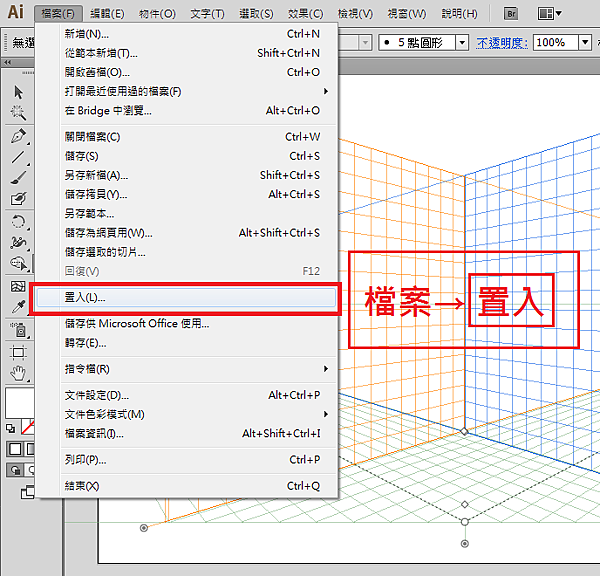This screenshot has height=576, width=600.
Task: Open the Arrange Documents dropdown
Action: [x=549, y=14]
